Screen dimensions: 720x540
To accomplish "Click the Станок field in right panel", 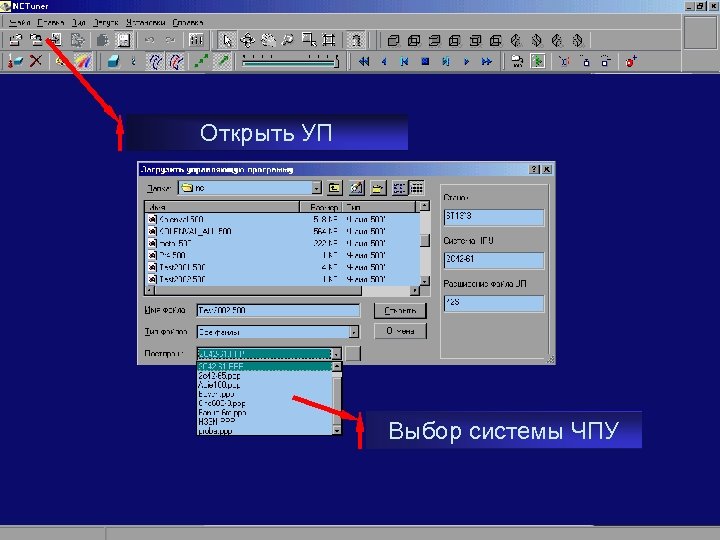I will (494, 217).
